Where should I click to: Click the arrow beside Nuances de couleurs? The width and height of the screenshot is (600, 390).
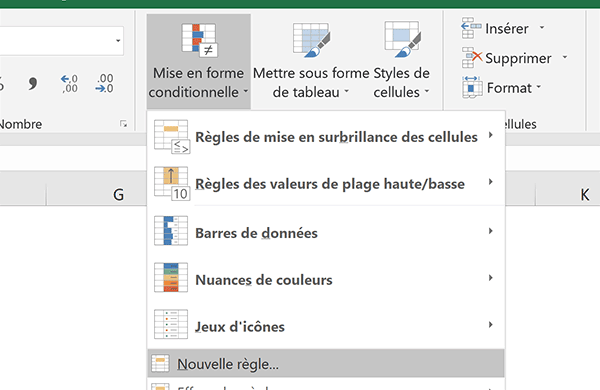click(491, 278)
